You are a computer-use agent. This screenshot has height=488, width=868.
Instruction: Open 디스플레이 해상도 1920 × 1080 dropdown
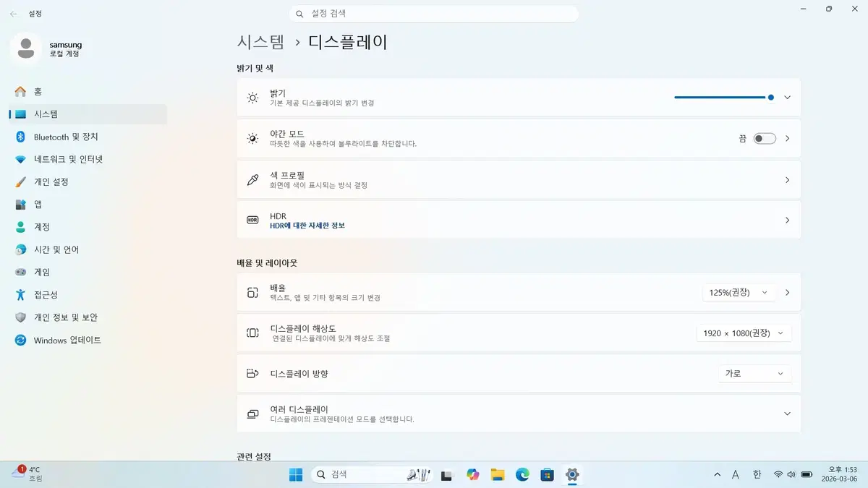(744, 333)
